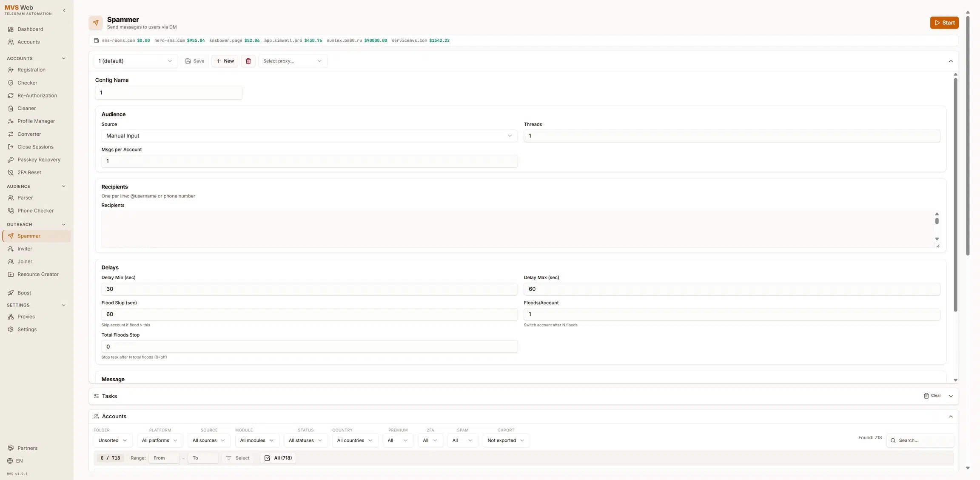Open the Partners handshake icon

pyautogui.click(x=11, y=448)
